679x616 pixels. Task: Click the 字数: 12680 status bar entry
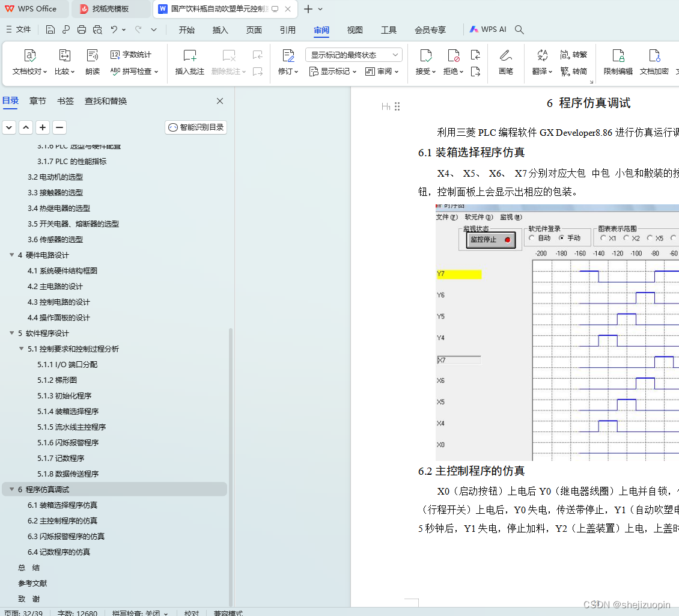pyautogui.click(x=78, y=612)
